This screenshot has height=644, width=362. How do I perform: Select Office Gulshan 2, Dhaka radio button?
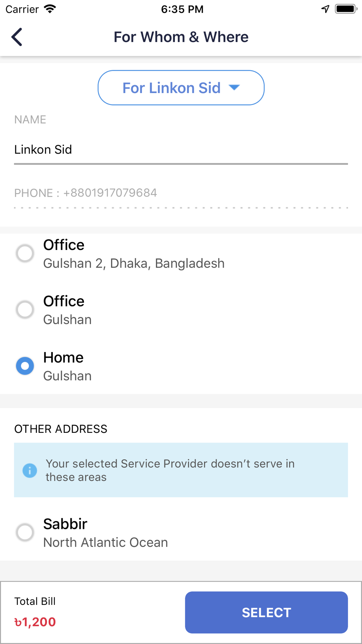click(25, 253)
